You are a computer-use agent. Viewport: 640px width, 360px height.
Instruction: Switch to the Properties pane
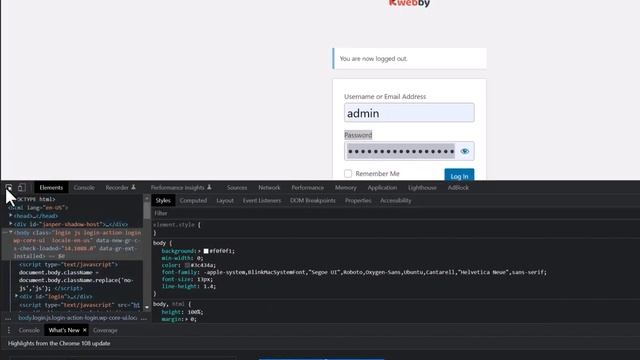[358, 200]
